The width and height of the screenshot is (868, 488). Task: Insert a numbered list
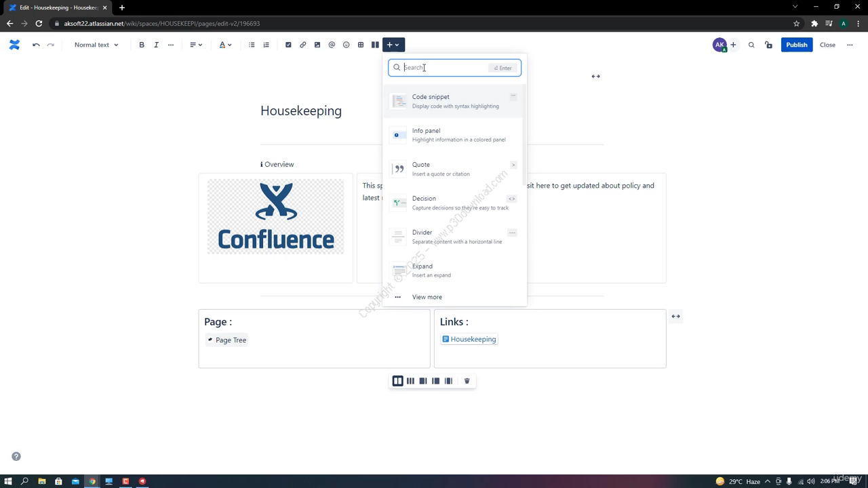[x=266, y=45]
